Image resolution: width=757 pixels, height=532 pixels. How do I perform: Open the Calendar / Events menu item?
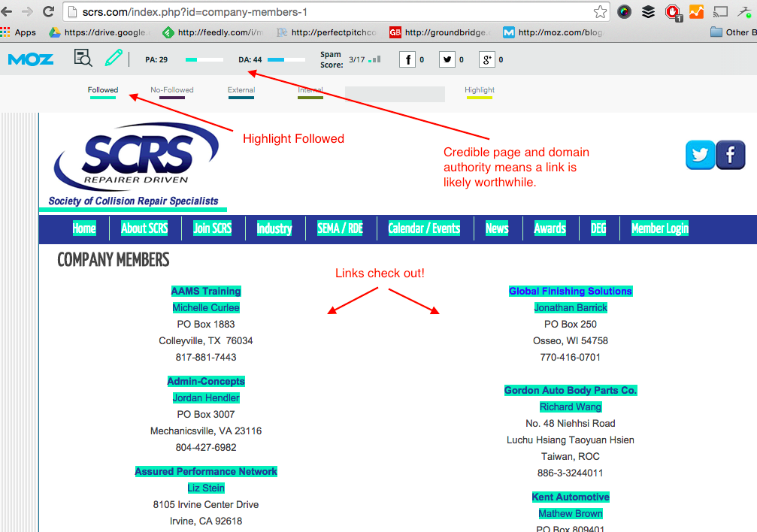pyautogui.click(x=424, y=228)
